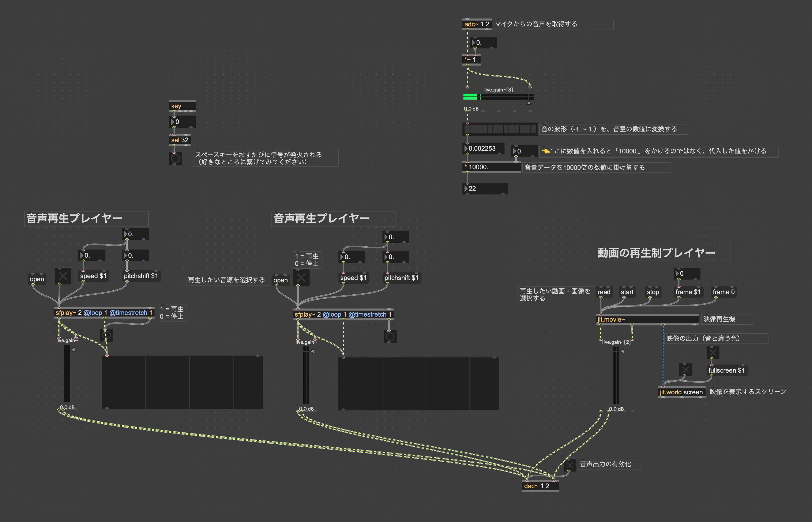Click the bang button below sel 32
The image size is (812, 522).
pyautogui.click(x=176, y=158)
